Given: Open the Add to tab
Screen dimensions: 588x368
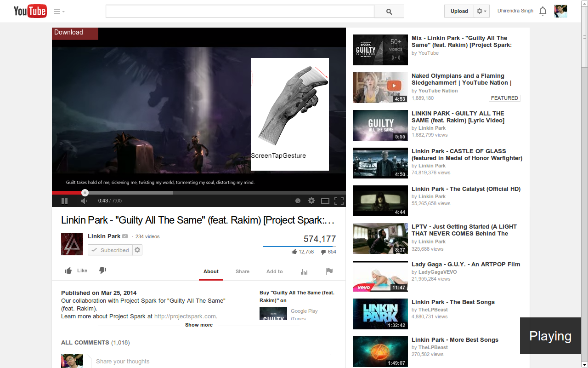Looking at the screenshot, I should pyautogui.click(x=275, y=271).
